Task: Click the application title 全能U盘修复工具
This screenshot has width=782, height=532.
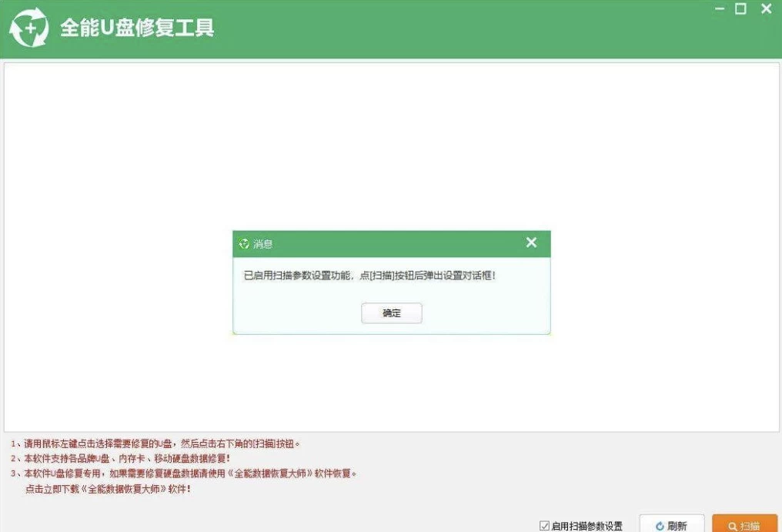Action: pos(137,28)
